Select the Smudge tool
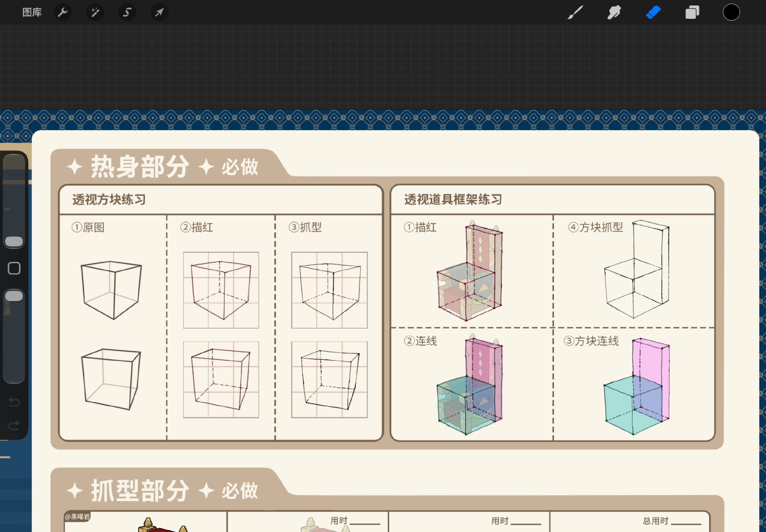The image size is (766, 532). click(614, 12)
